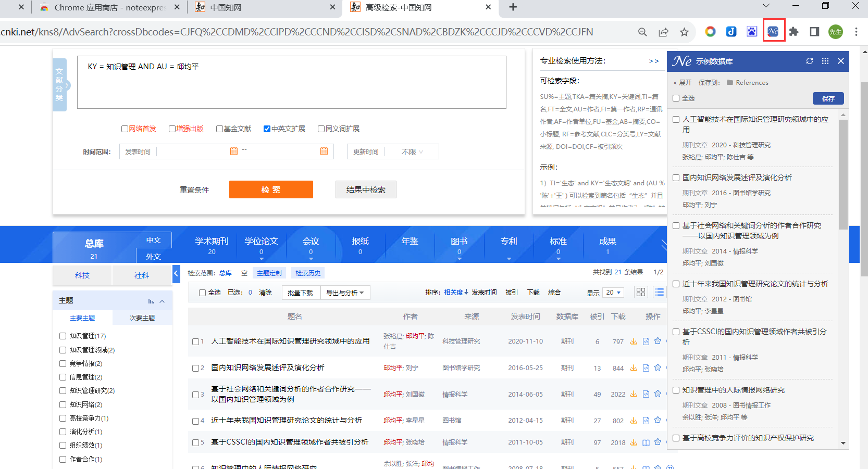Click the zoom magnifier icon in address bar
868x469 pixels.
(642, 32)
